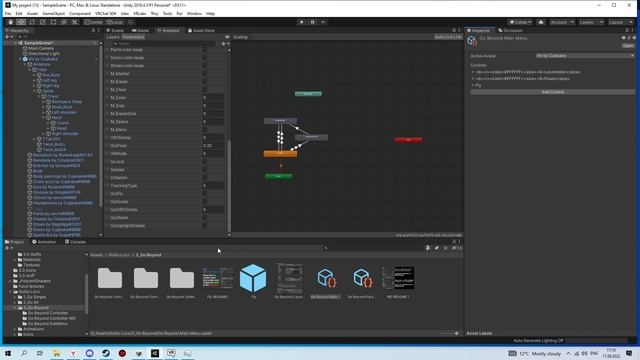
Task: Toggle Local handle rotation button
Action: [x=115, y=22]
